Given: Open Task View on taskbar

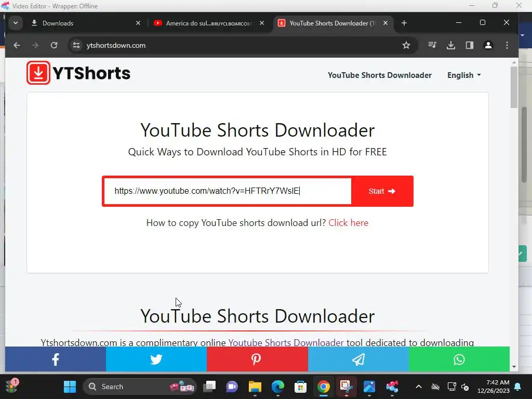Looking at the screenshot, I should [x=209, y=387].
